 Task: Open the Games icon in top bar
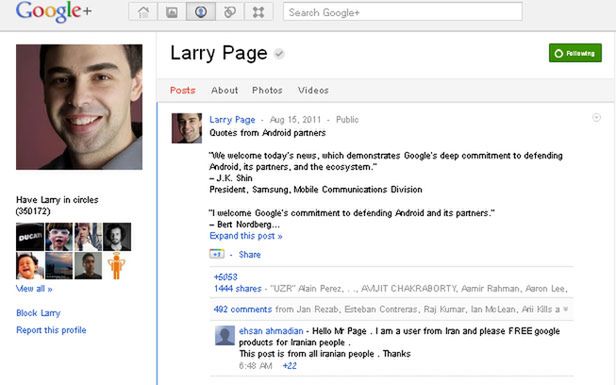tap(258, 12)
